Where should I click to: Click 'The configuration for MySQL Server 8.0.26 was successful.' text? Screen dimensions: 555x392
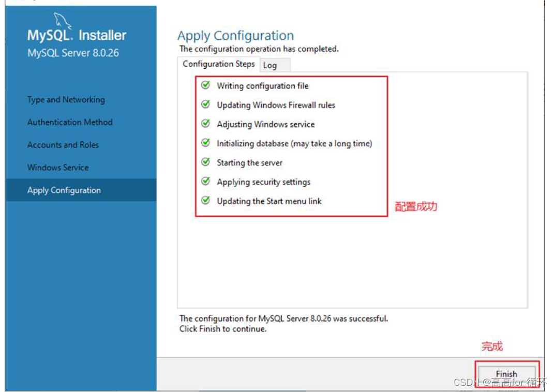(284, 319)
